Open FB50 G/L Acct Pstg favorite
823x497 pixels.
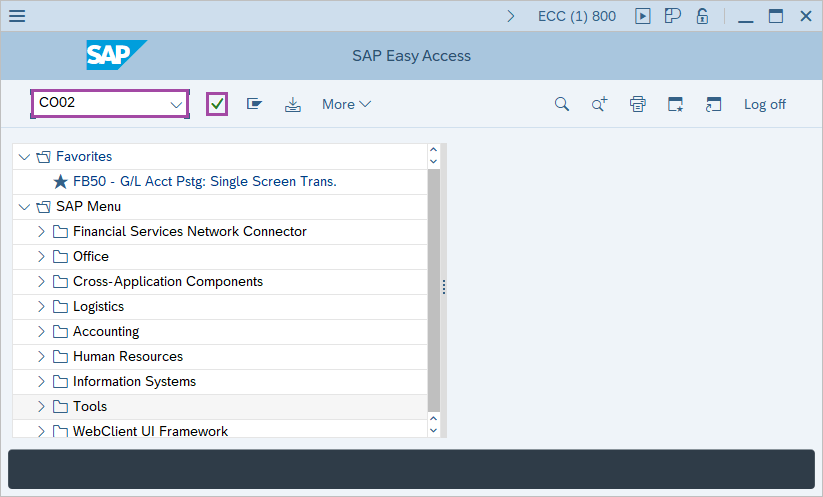pyautogui.click(x=204, y=181)
